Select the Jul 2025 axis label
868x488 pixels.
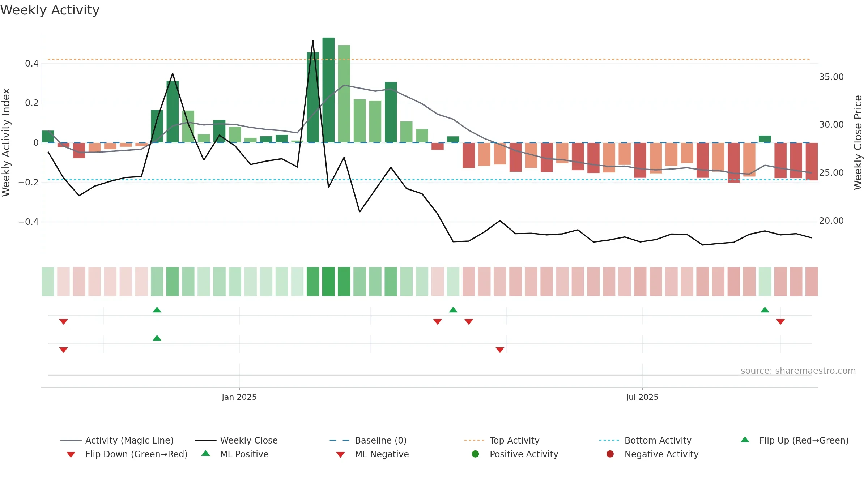[642, 397]
